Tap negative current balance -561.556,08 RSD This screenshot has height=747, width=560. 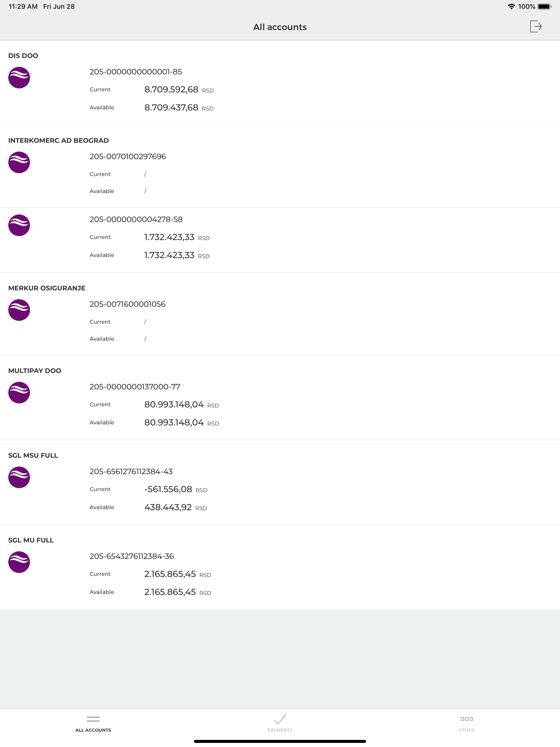[x=176, y=489]
